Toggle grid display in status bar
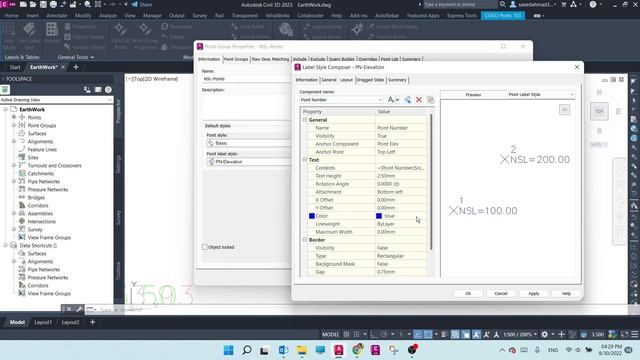640x360 pixels. pyautogui.click(x=346, y=334)
